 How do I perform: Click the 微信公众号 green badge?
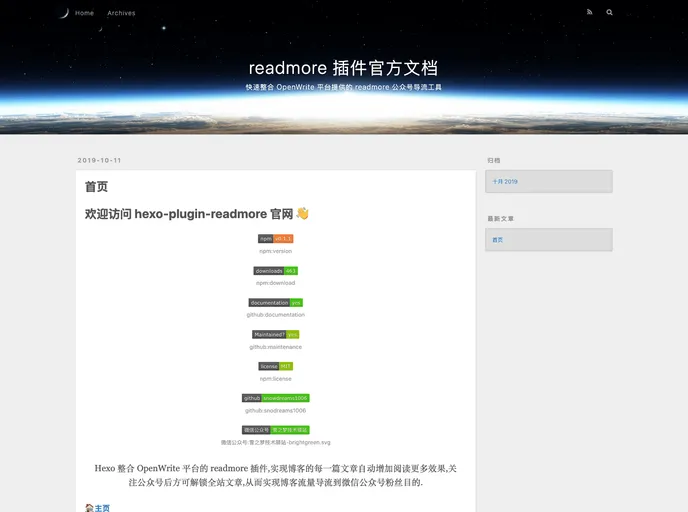pos(276,430)
